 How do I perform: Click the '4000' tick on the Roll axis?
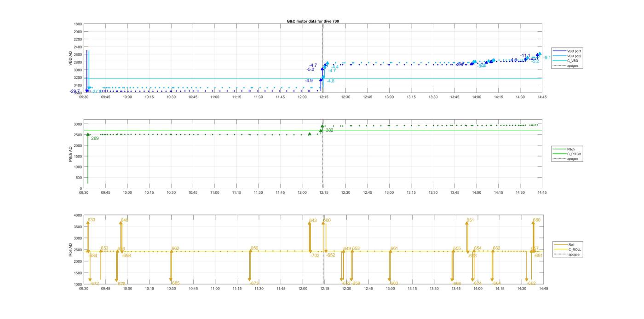78,215
